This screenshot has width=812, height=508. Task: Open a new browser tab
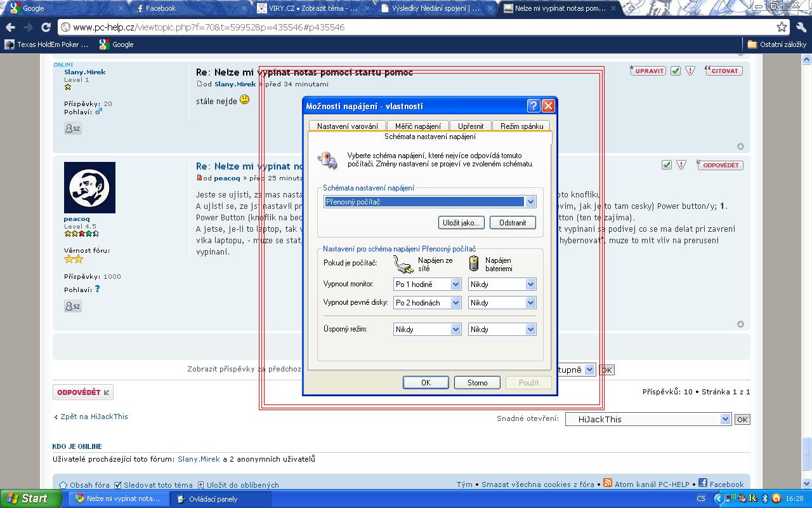[x=631, y=8]
